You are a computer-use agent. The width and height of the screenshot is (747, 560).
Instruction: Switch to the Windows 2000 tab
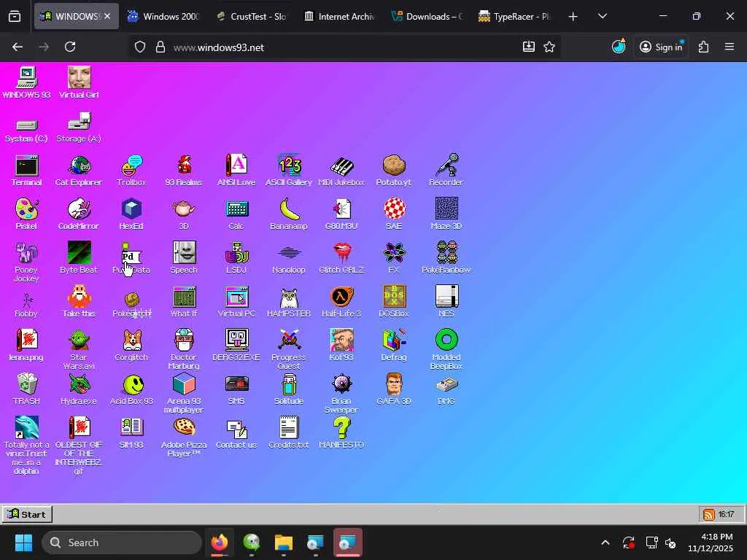point(163,16)
